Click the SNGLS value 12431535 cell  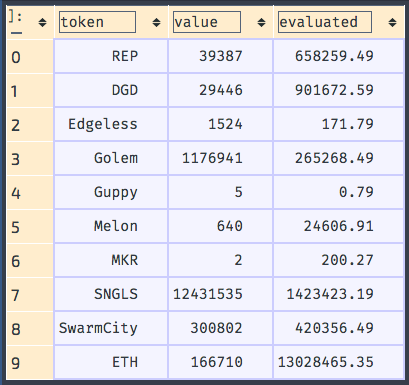[221, 294]
